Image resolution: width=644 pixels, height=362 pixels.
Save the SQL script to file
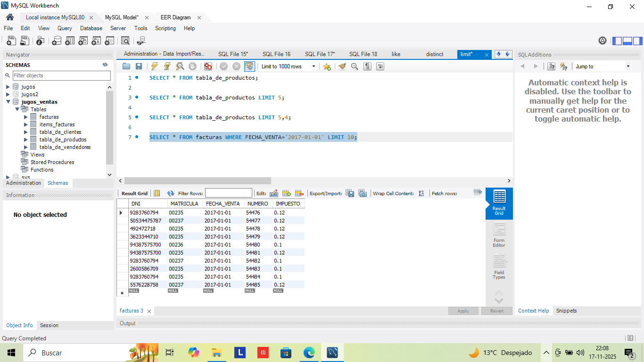[x=139, y=66]
